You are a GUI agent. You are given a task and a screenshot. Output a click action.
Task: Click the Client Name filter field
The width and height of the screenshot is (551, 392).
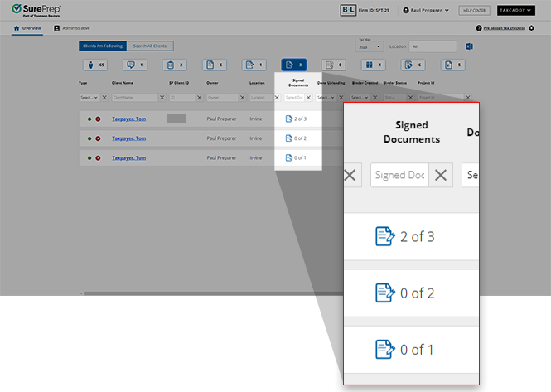[134, 98]
